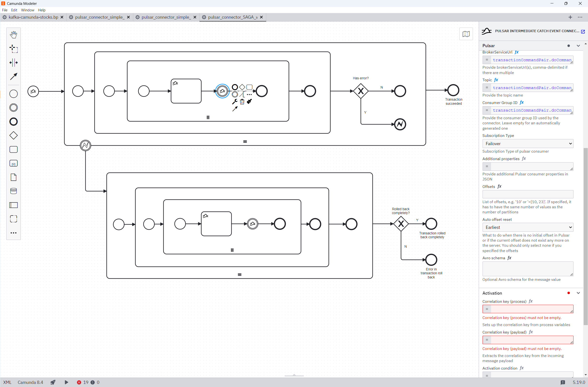Viewport: 588px width, 387px height.
Task: Open the deploy rocket icon
Action: point(53,382)
